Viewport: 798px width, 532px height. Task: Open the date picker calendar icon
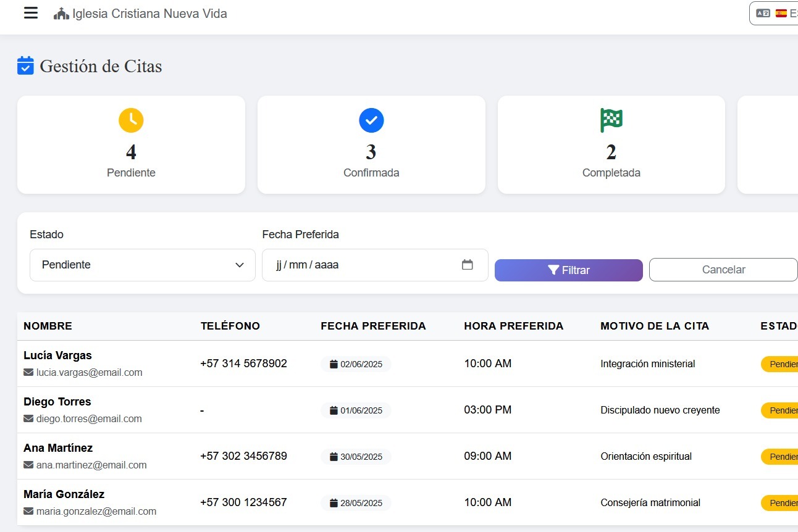tap(468, 265)
